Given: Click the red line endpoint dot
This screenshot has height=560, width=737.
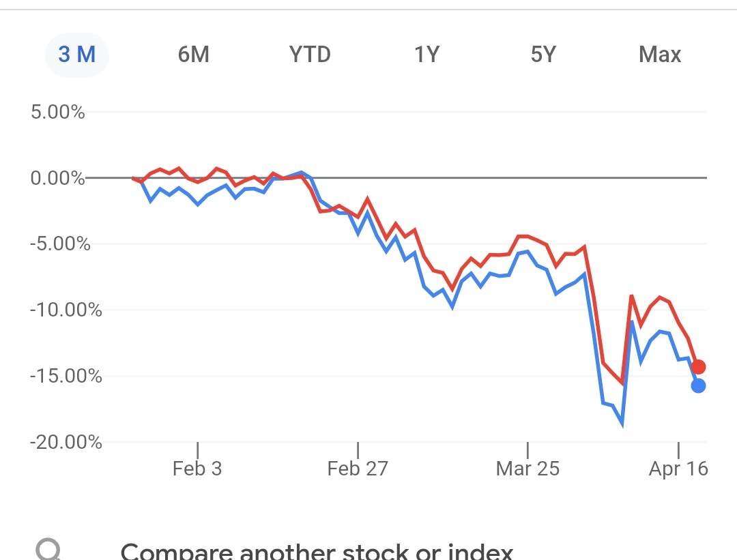Looking at the screenshot, I should (698, 367).
